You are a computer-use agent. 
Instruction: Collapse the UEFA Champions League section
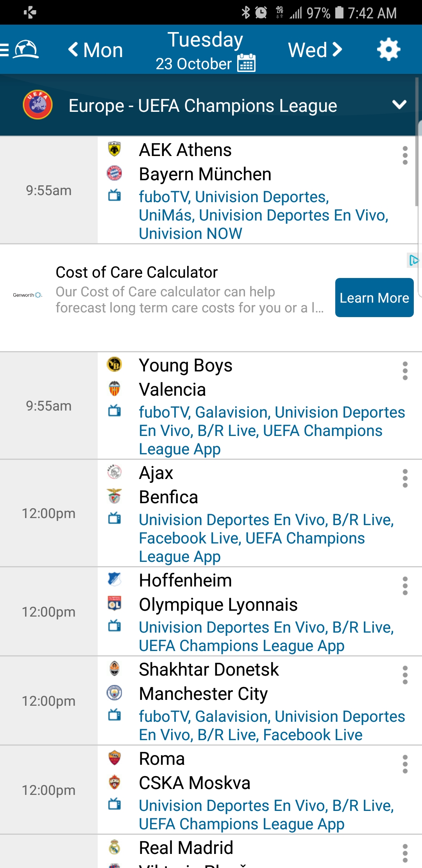pos(399,105)
